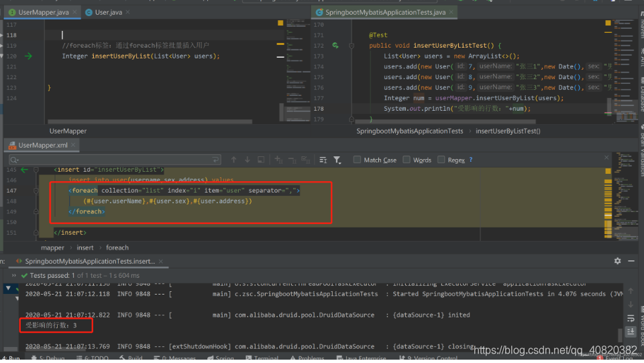Enable the Regex checkbox
The height and width of the screenshot is (363, 644).
tap(441, 160)
